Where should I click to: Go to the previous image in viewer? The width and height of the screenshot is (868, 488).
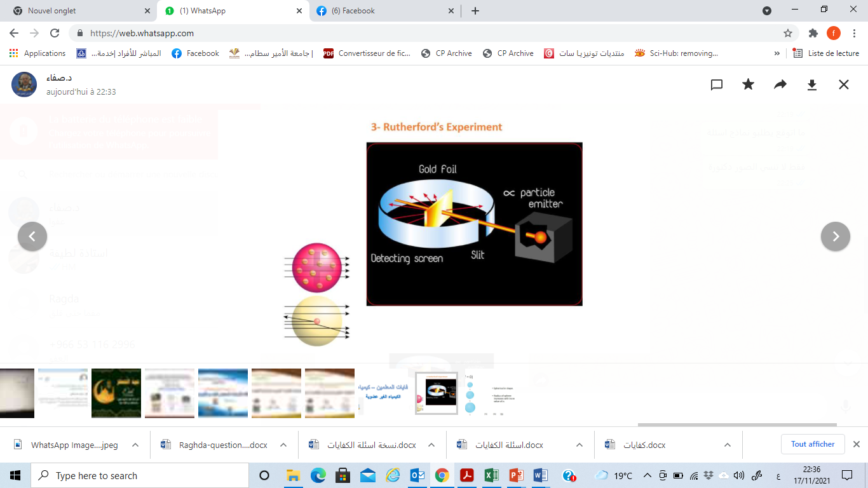coord(32,236)
